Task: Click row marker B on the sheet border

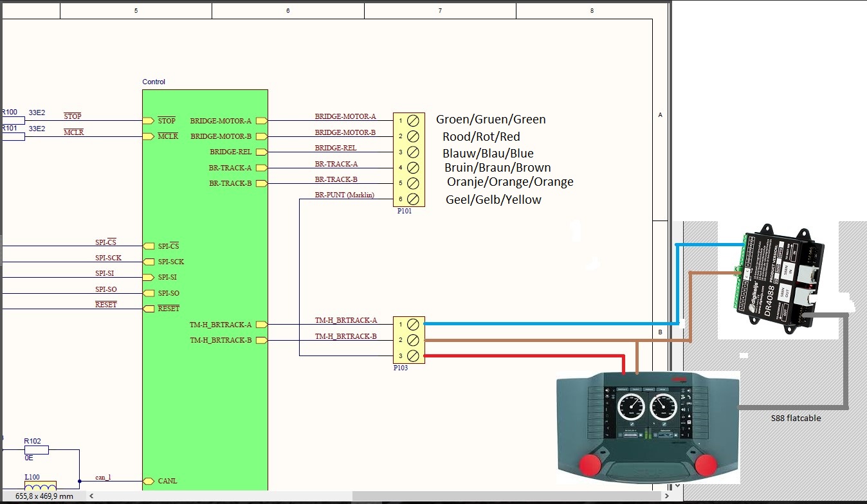Action: 660,332
